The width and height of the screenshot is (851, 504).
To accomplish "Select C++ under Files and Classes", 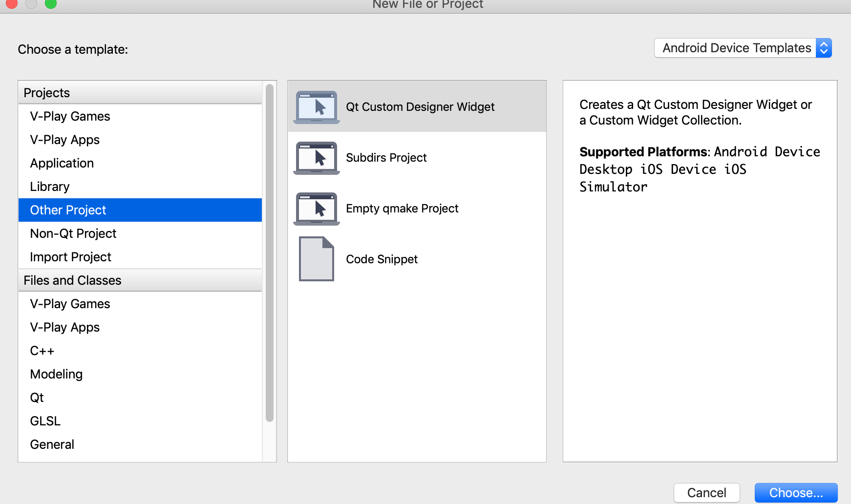I will coord(43,351).
